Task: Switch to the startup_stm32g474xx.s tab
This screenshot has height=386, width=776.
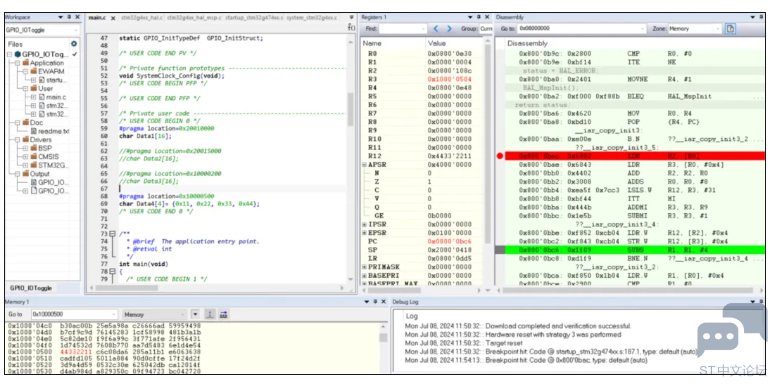Action: coord(254,18)
